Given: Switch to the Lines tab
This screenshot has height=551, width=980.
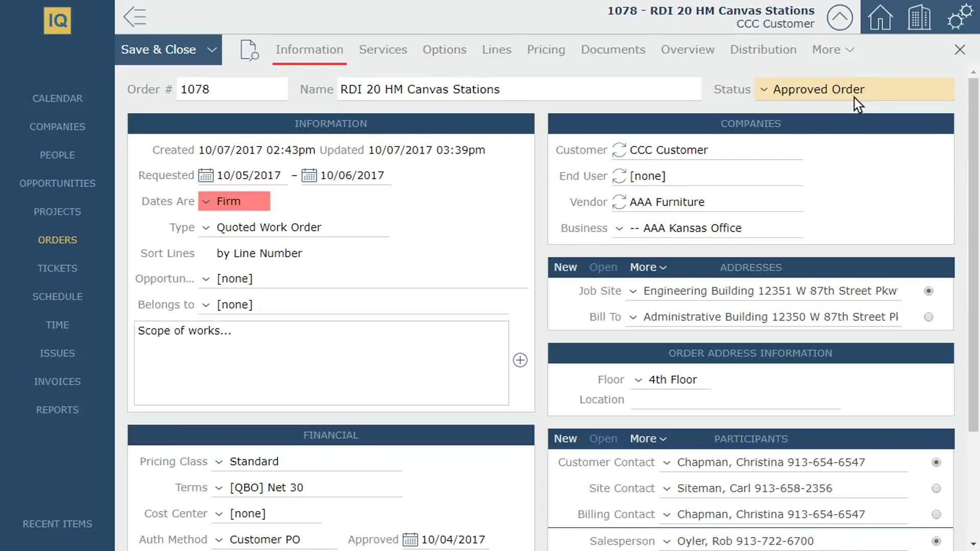Looking at the screenshot, I should [x=497, y=49].
